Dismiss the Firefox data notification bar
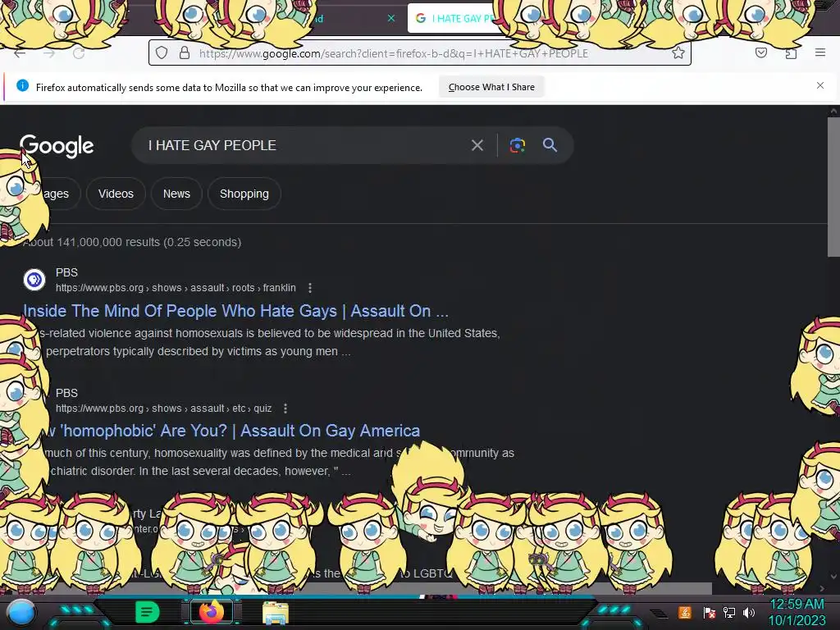The image size is (840, 630). 820,85
